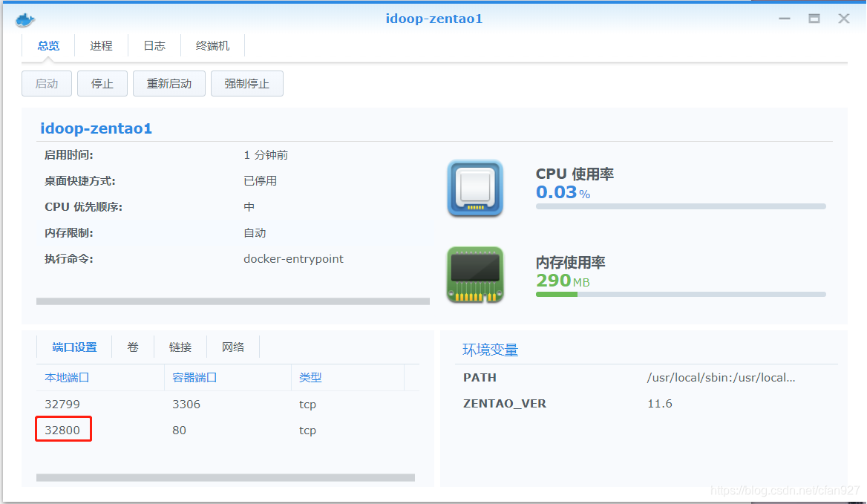Image resolution: width=867 pixels, height=504 pixels.
Task: Click the overview info horizontal scrollbar
Action: click(x=233, y=301)
